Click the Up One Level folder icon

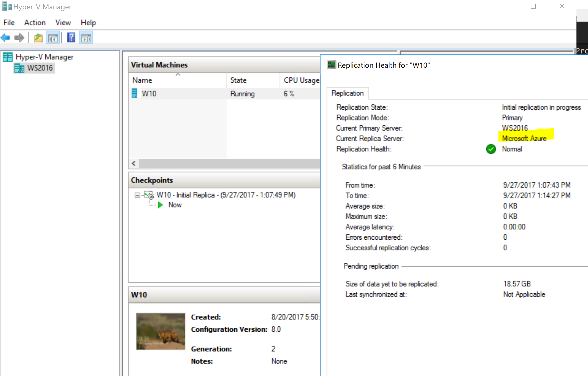click(x=38, y=38)
